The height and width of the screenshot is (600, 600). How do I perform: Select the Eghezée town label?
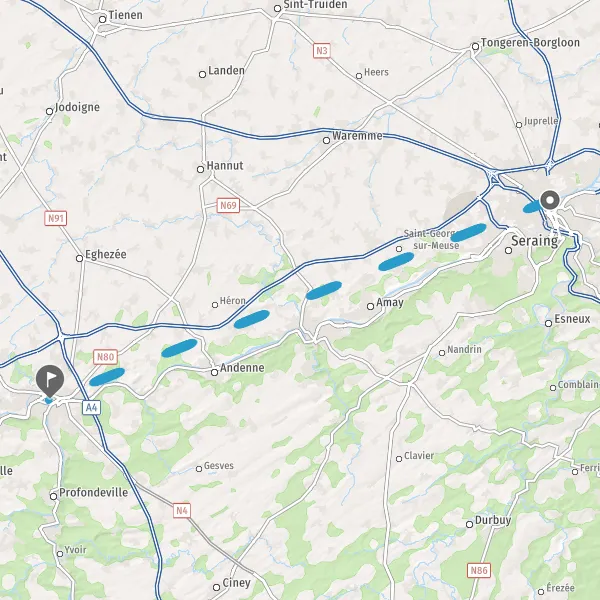106,254
